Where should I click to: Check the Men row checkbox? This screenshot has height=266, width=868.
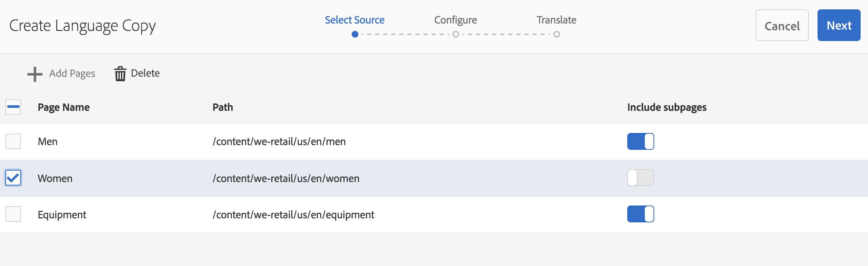pyautogui.click(x=13, y=141)
